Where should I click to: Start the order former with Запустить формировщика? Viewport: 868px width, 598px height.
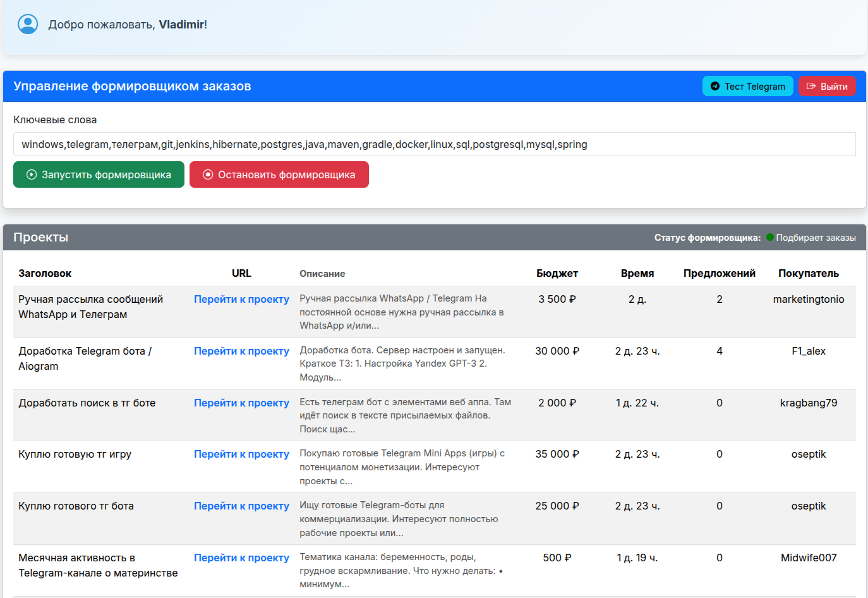click(99, 175)
